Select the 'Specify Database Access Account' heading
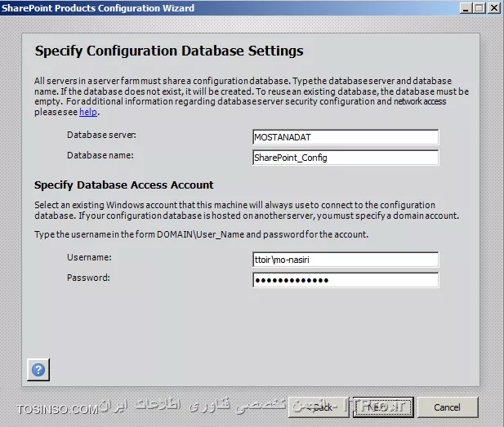504x427 pixels. (x=123, y=185)
